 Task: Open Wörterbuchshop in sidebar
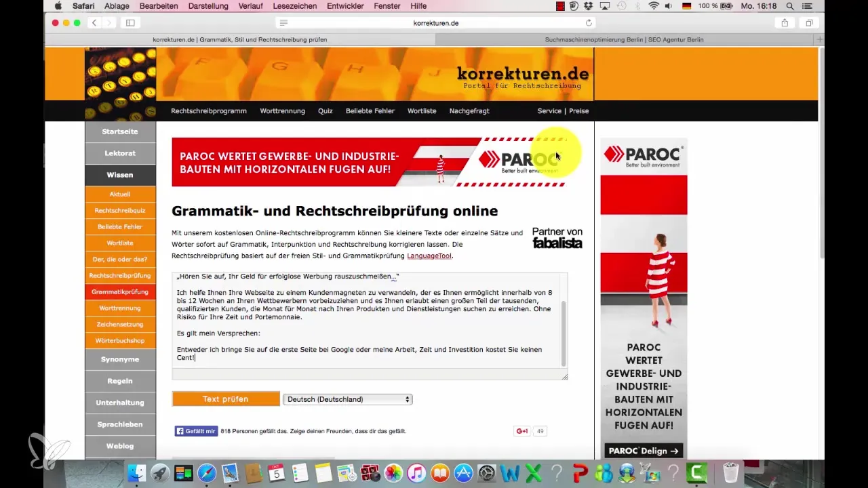pos(120,340)
